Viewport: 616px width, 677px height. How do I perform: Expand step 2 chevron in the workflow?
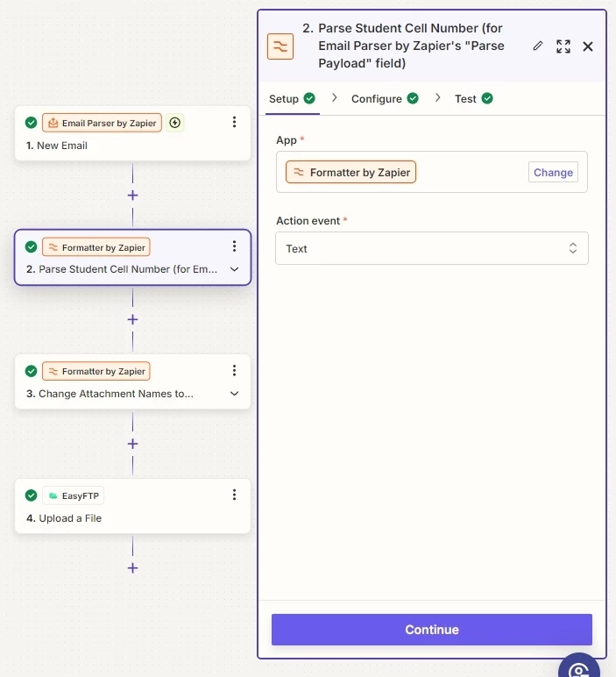[x=234, y=269]
